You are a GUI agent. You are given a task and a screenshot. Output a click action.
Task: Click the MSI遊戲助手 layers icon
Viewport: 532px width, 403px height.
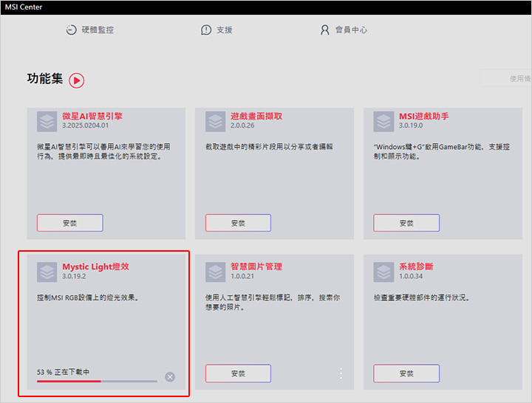click(383, 121)
